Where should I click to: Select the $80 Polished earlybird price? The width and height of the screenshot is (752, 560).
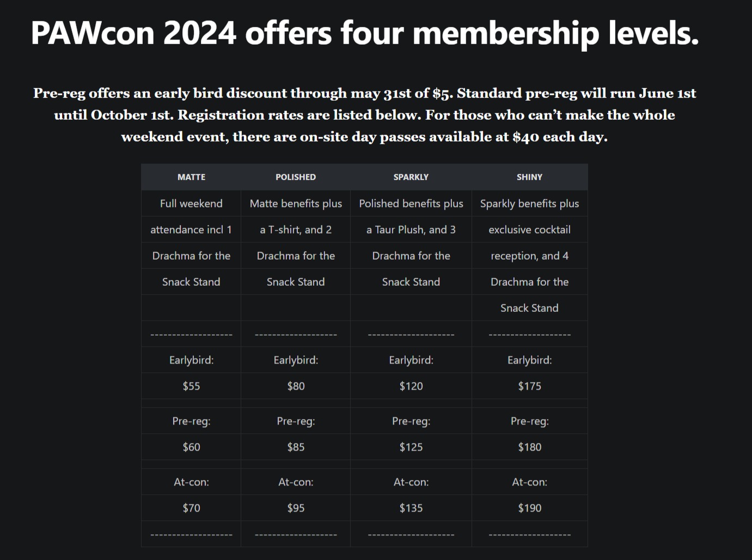pyautogui.click(x=296, y=386)
